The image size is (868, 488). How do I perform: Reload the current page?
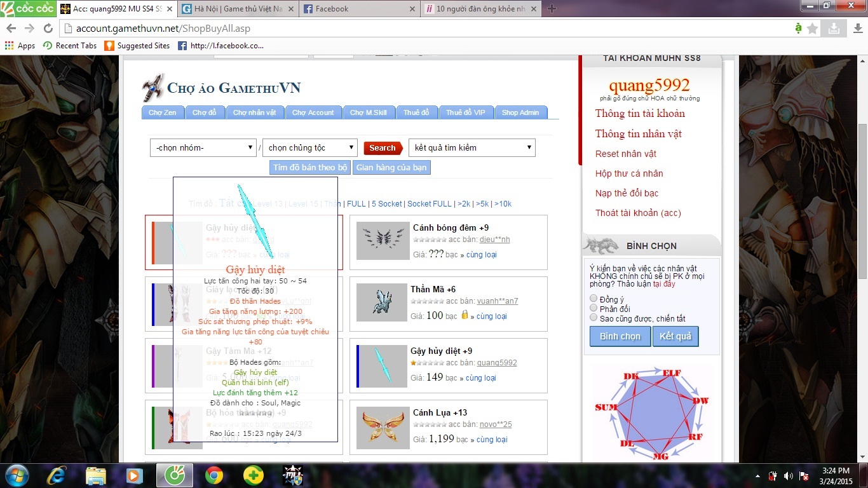[x=48, y=29]
